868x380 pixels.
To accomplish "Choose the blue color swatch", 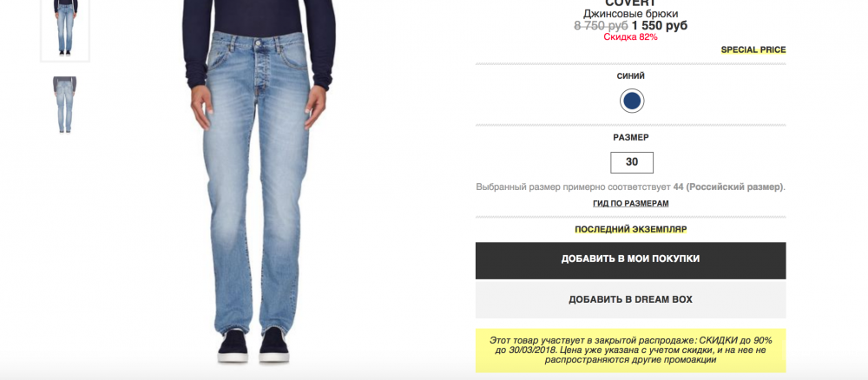I will [631, 101].
